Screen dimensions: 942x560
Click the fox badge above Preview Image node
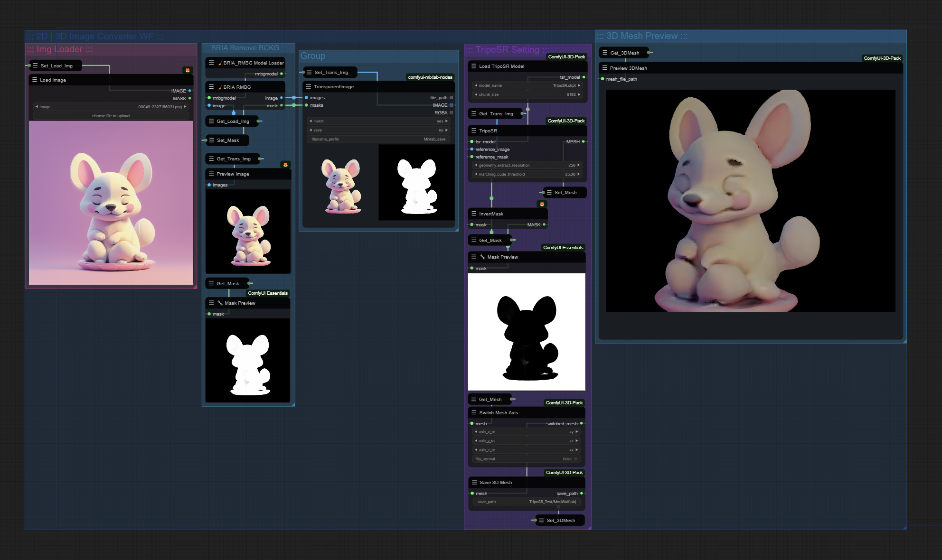click(x=285, y=165)
